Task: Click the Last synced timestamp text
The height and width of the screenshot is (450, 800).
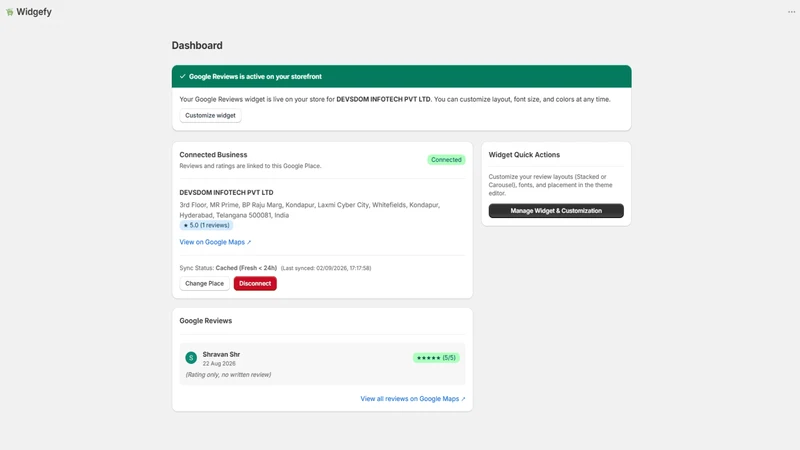Action: [x=326, y=268]
